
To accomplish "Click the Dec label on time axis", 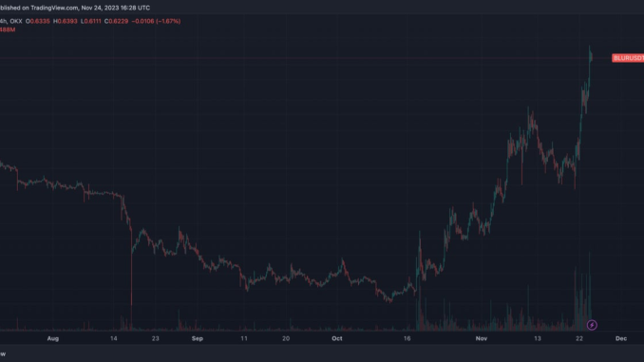I will [621, 338].
